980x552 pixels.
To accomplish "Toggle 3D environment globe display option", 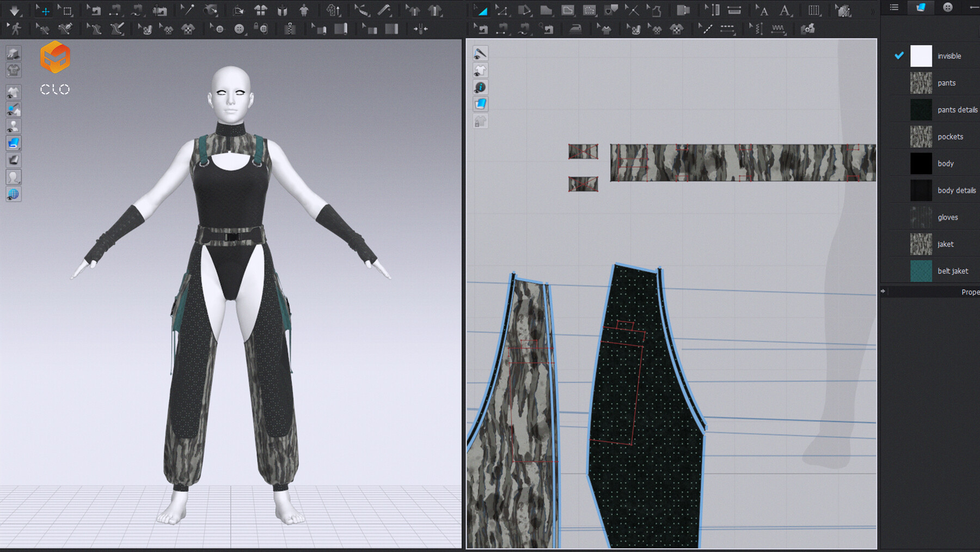I will pyautogui.click(x=14, y=194).
